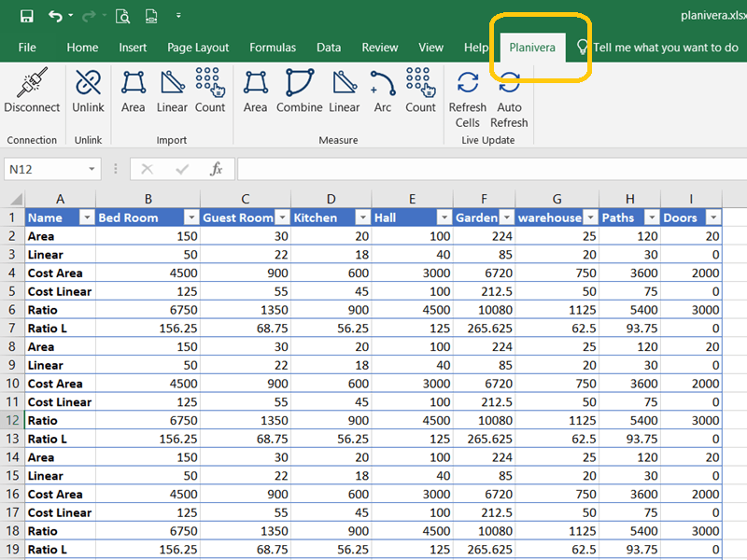
Task: Select column A header
Action: (x=60, y=199)
